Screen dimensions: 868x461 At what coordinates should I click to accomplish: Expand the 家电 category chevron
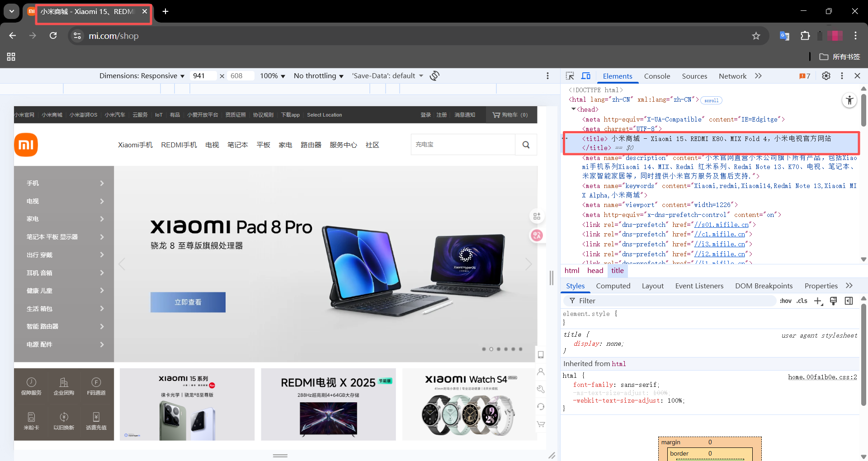coord(102,219)
